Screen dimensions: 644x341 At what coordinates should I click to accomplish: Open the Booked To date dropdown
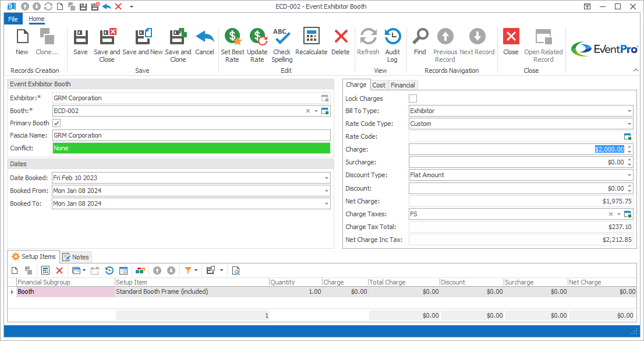[x=327, y=203]
